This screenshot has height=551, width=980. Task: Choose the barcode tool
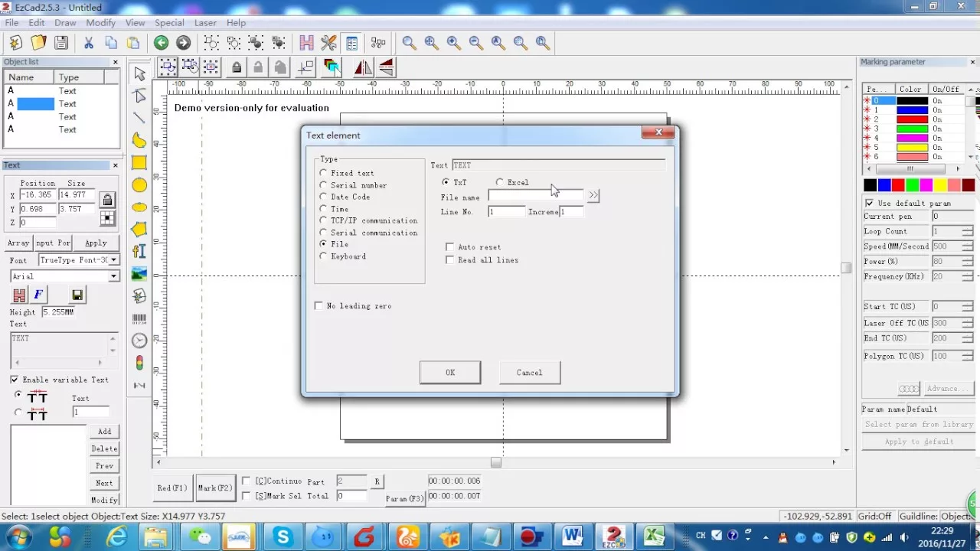[139, 318]
